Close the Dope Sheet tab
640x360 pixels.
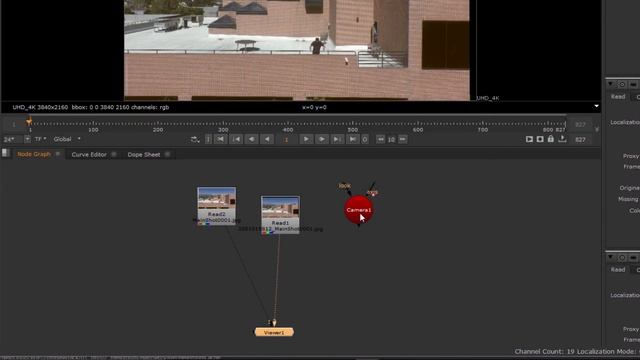[167, 154]
